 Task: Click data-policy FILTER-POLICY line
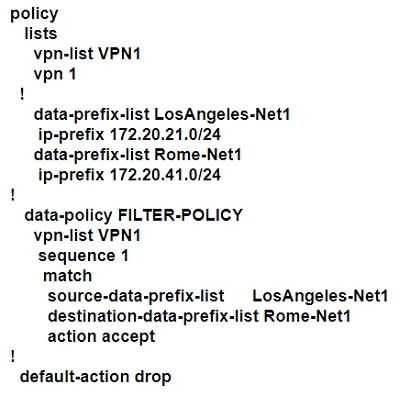pos(133,215)
